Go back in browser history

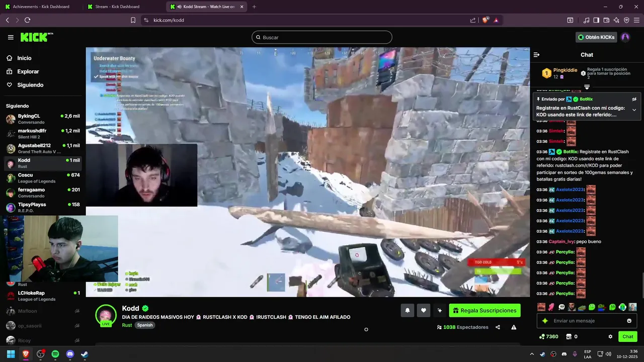(7, 20)
